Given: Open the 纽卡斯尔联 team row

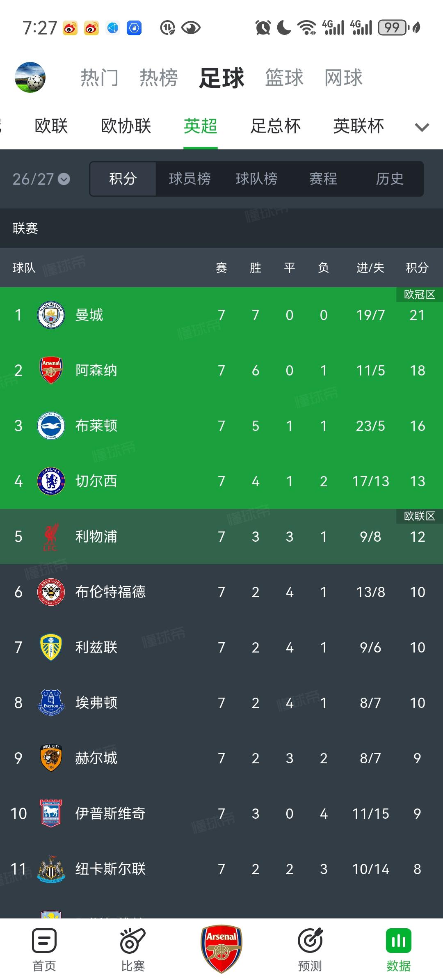Looking at the screenshot, I should pos(221,869).
